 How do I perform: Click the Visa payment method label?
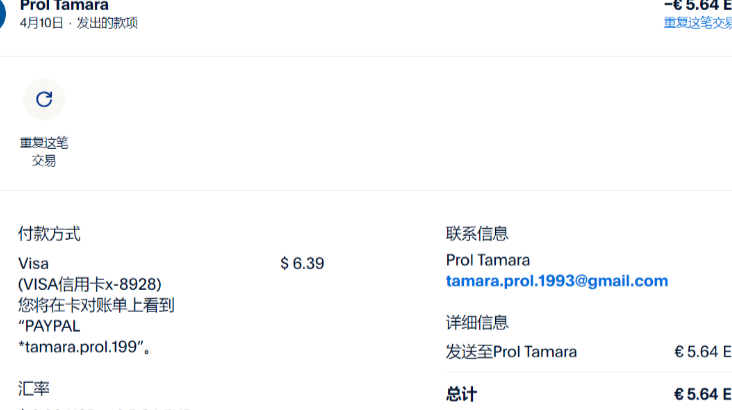point(33,263)
